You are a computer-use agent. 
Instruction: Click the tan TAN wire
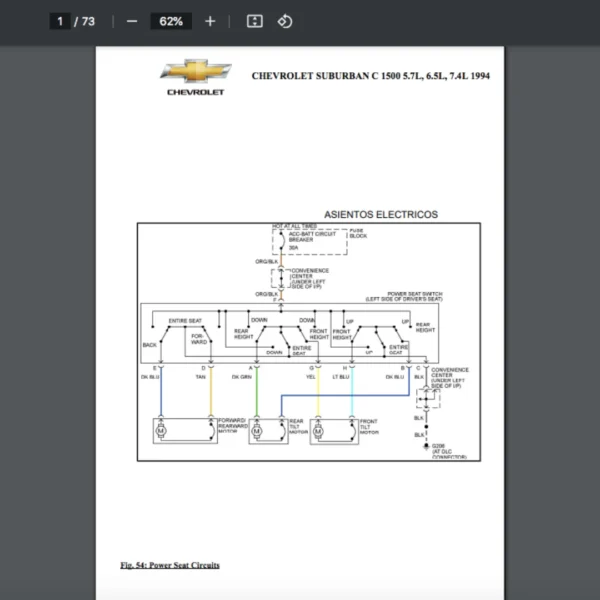tap(210, 395)
